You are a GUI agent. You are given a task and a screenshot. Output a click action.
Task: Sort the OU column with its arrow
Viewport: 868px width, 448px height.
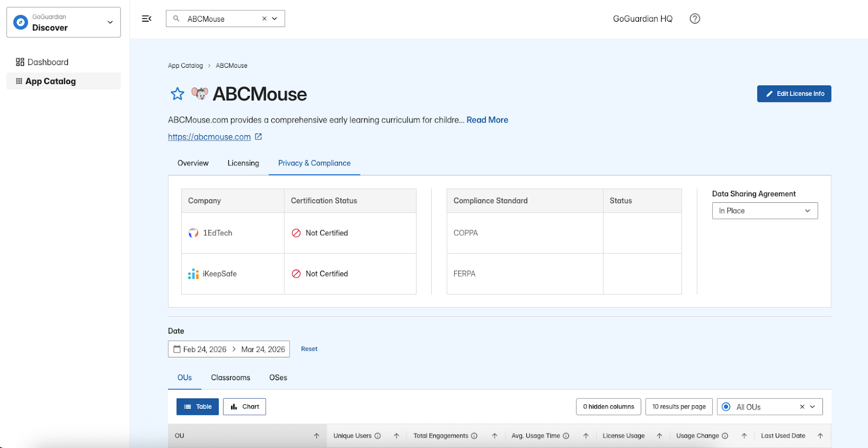[317, 436]
